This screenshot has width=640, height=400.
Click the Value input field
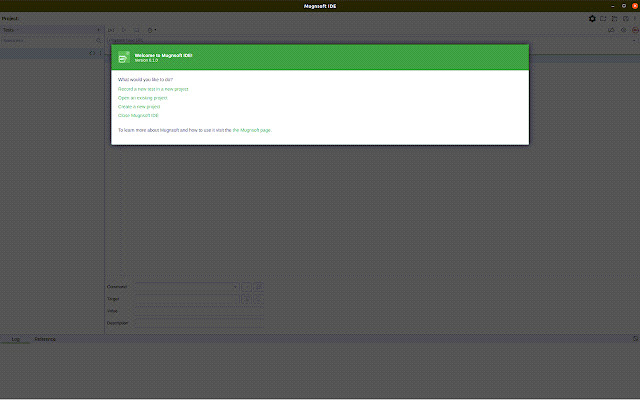pos(199,311)
